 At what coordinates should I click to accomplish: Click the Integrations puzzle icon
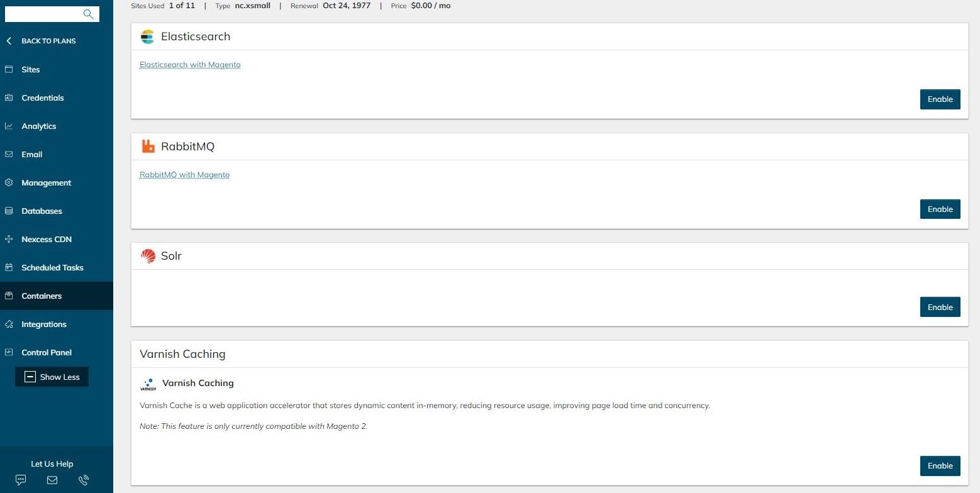coord(9,324)
